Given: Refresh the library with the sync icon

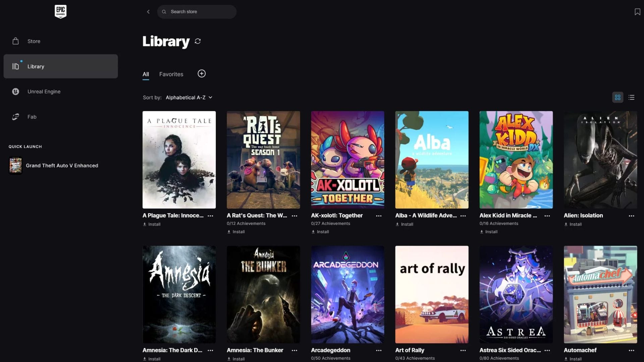Looking at the screenshot, I should click(x=198, y=41).
